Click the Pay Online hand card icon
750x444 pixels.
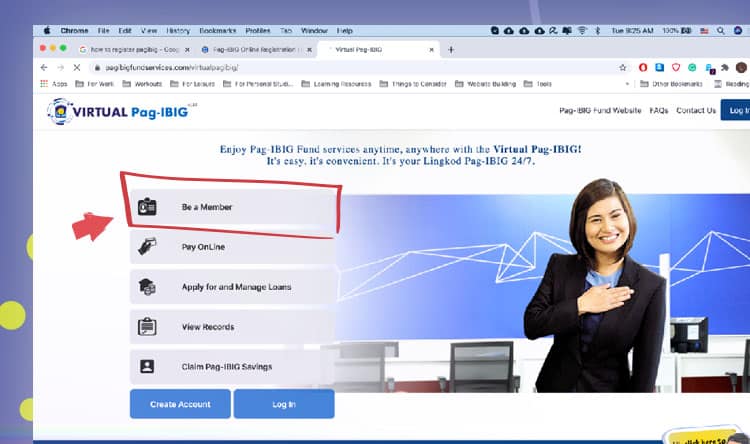[147, 246]
